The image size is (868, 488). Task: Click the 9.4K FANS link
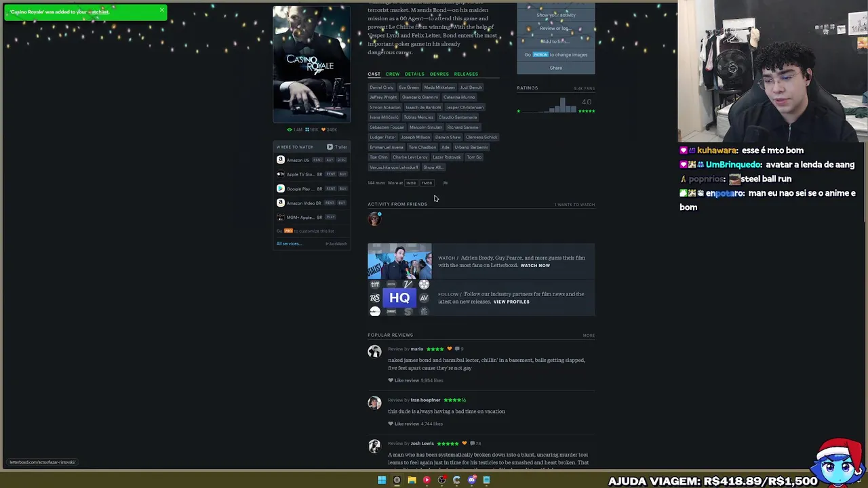click(x=584, y=88)
